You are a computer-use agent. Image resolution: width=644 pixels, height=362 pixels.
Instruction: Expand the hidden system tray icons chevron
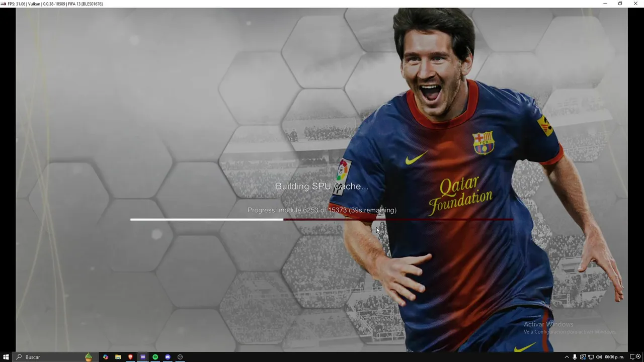coord(567,357)
